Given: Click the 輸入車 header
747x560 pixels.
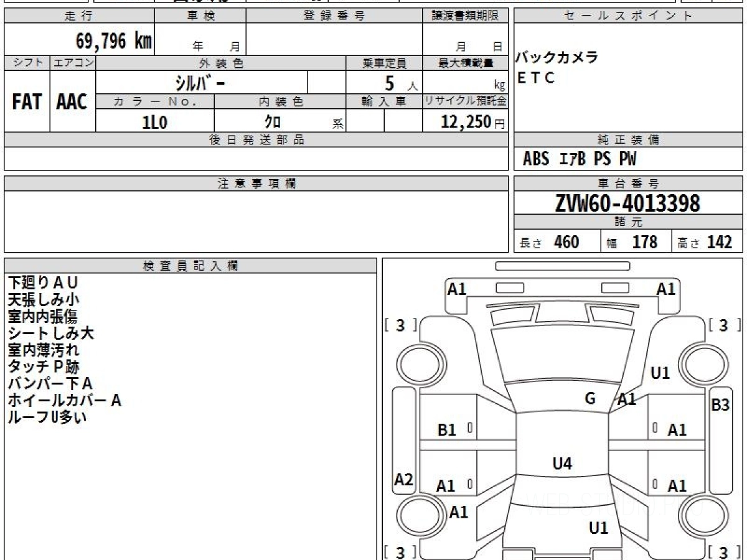Looking at the screenshot, I should click(384, 102).
